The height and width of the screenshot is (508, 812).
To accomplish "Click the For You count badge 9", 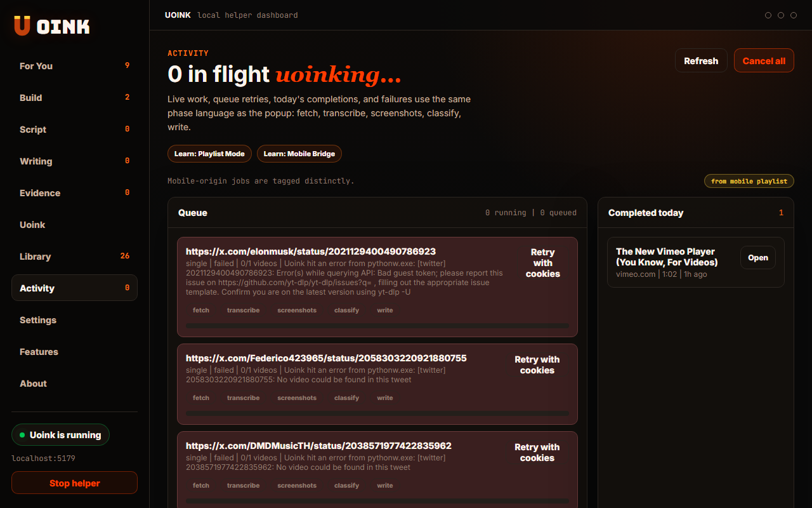I will pyautogui.click(x=127, y=65).
